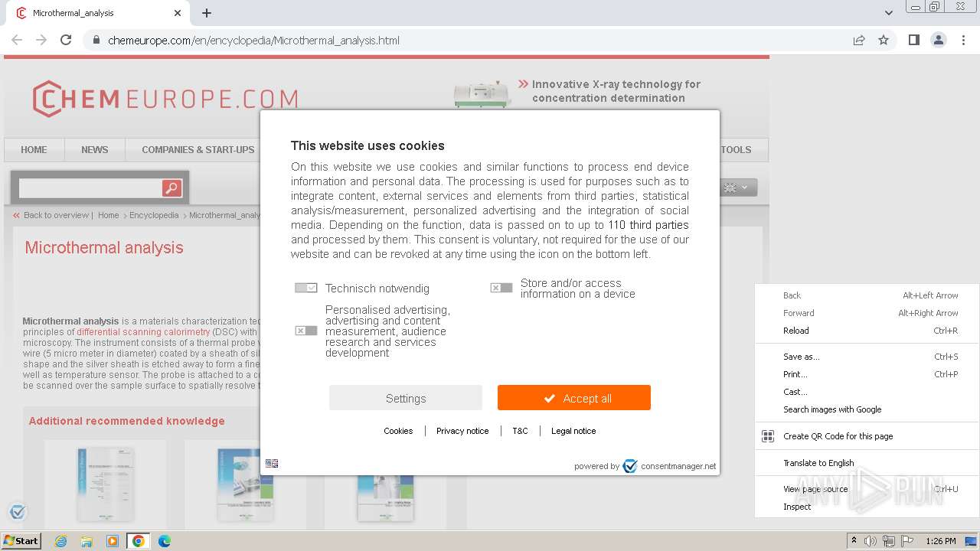Click Back to overview breadcrumb link
This screenshot has height=551, width=980.
point(55,215)
